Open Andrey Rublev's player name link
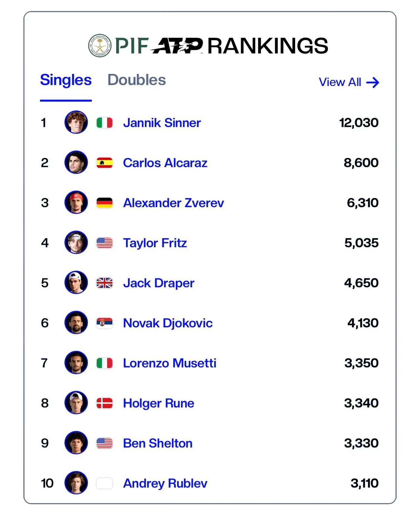420x512 pixels. 165,483
